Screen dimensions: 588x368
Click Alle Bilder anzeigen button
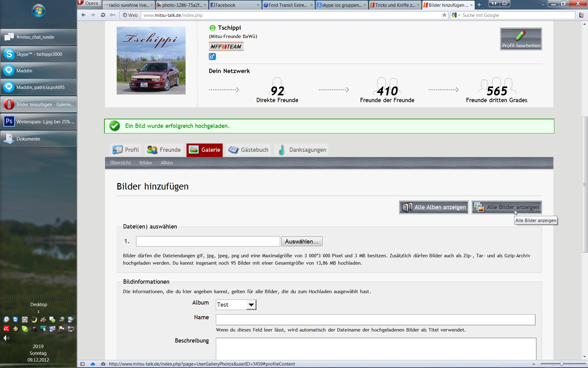(x=507, y=207)
